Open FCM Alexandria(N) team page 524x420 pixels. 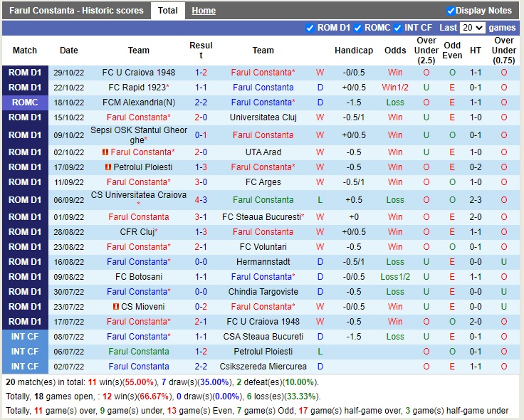(139, 103)
